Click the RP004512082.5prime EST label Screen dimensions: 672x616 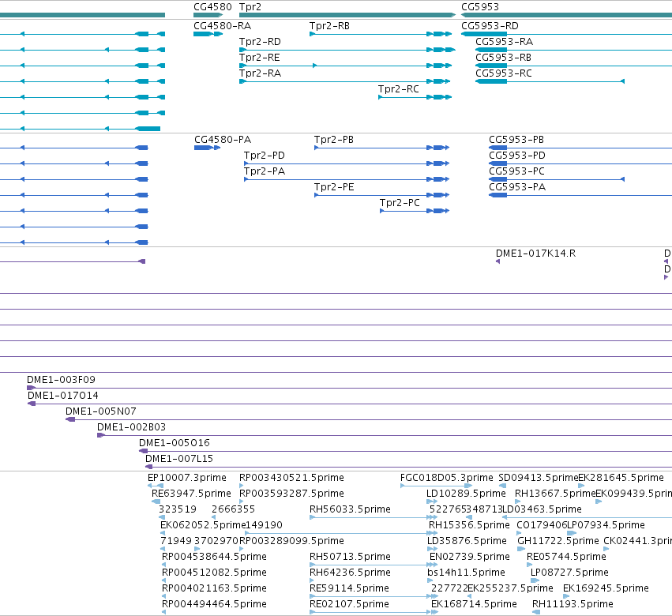click(x=214, y=573)
